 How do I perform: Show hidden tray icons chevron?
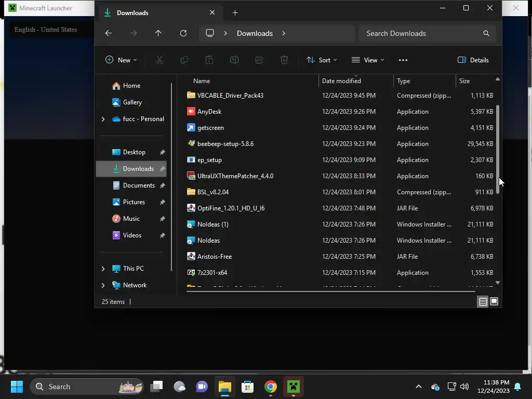pyautogui.click(x=419, y=387)
